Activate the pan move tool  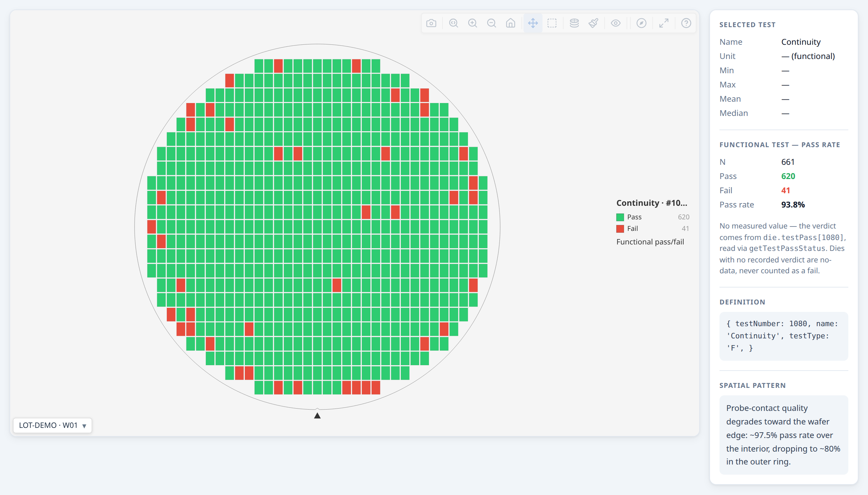pos(533,23)
